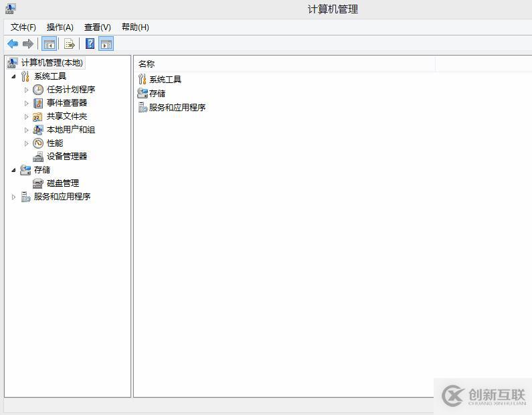
Task: Expand the 任务计划程序 node
Action: [26, 90]
